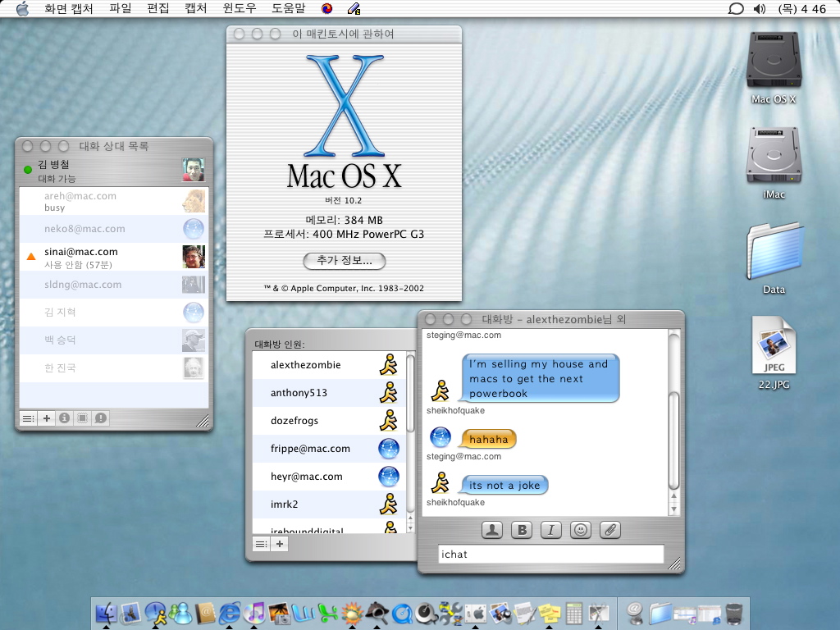Click the 추가 정보... button
840x630 pixels.
point(345,261)
